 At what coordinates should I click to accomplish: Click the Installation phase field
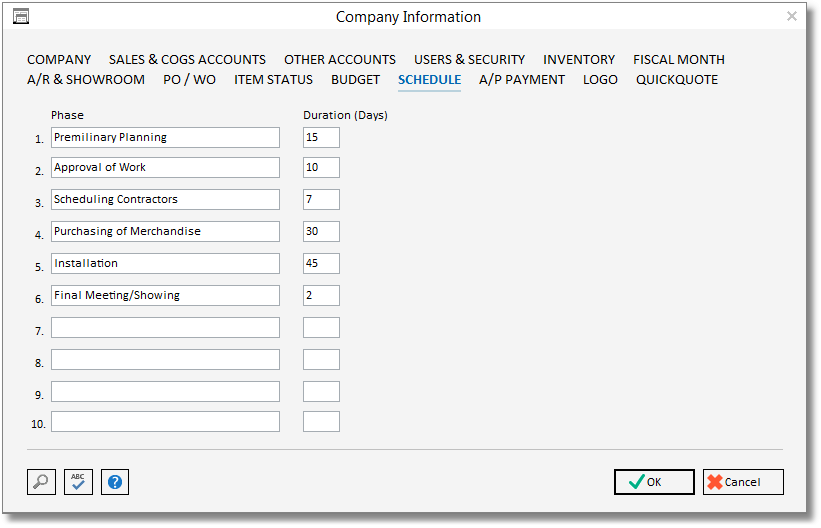point(165,263)
